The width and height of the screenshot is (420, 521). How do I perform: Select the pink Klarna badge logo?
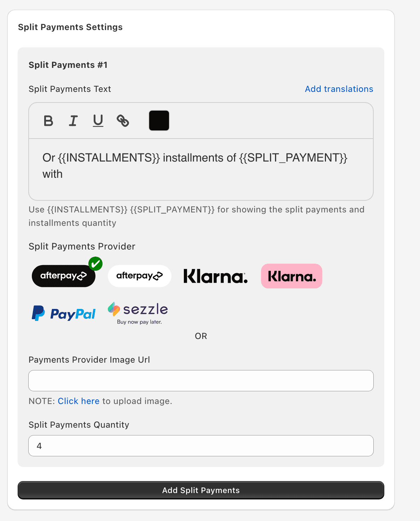click(292, 276)
